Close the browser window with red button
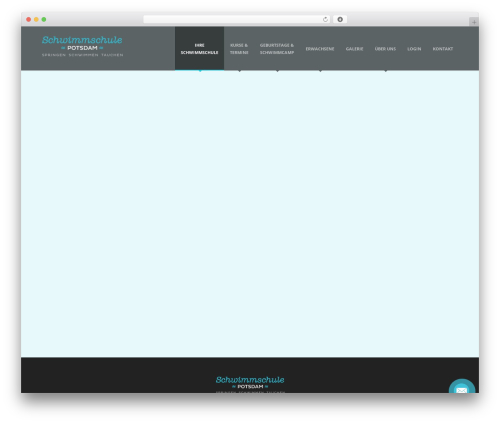The height and width of the screenshot is (423, 500). (29, 19)
